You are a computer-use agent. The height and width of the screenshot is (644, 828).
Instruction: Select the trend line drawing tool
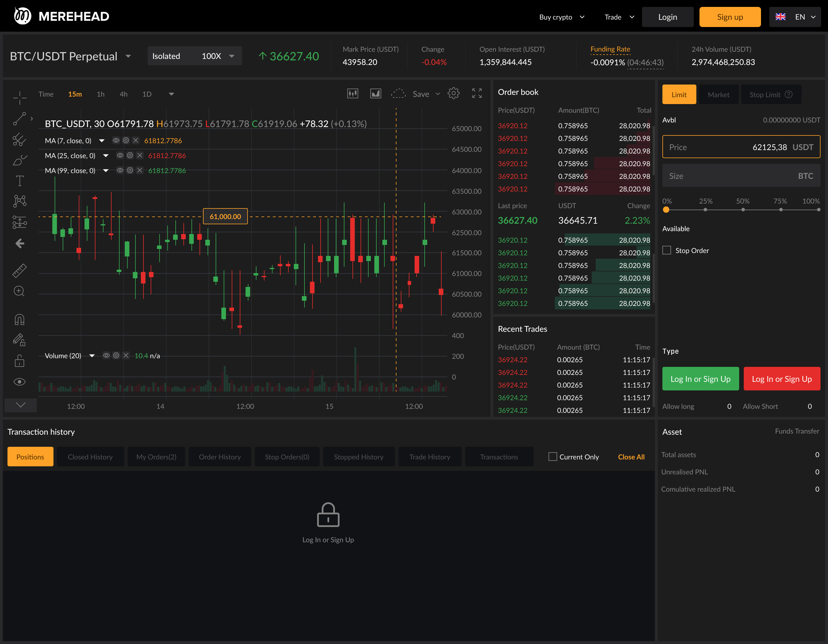tap(20, 119)
